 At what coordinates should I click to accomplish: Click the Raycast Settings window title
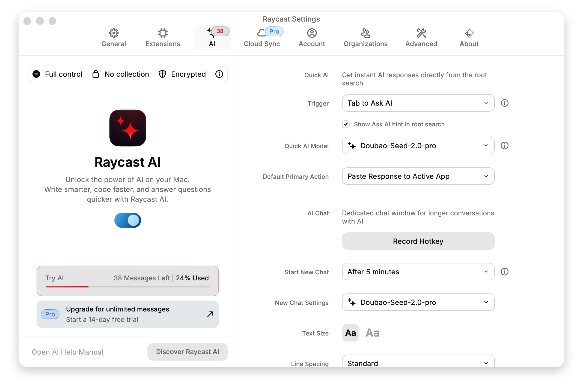(291, 19)
